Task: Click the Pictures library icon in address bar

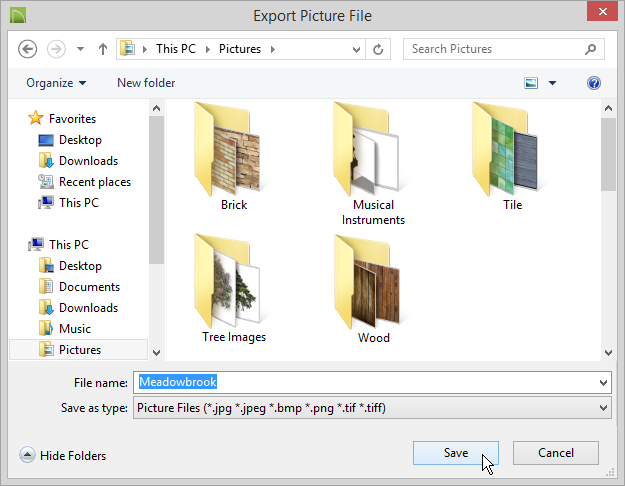Action: pos(128,49)
